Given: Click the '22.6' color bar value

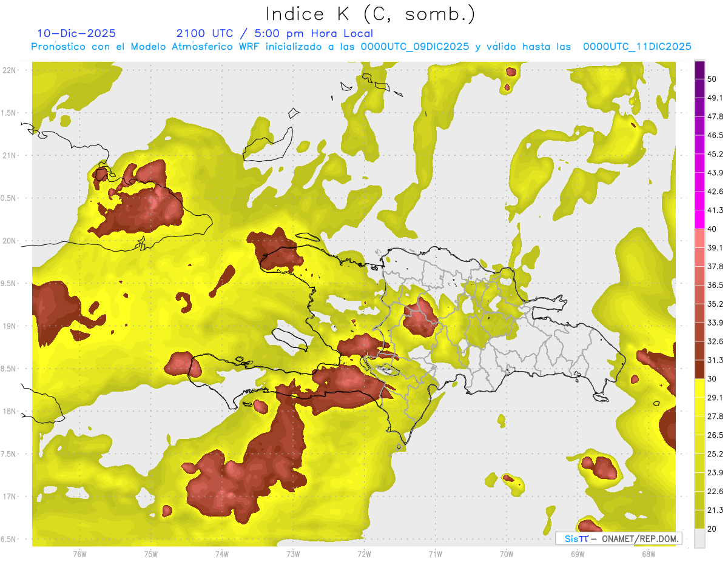Looking at the screenshot, I should point(715,492).
